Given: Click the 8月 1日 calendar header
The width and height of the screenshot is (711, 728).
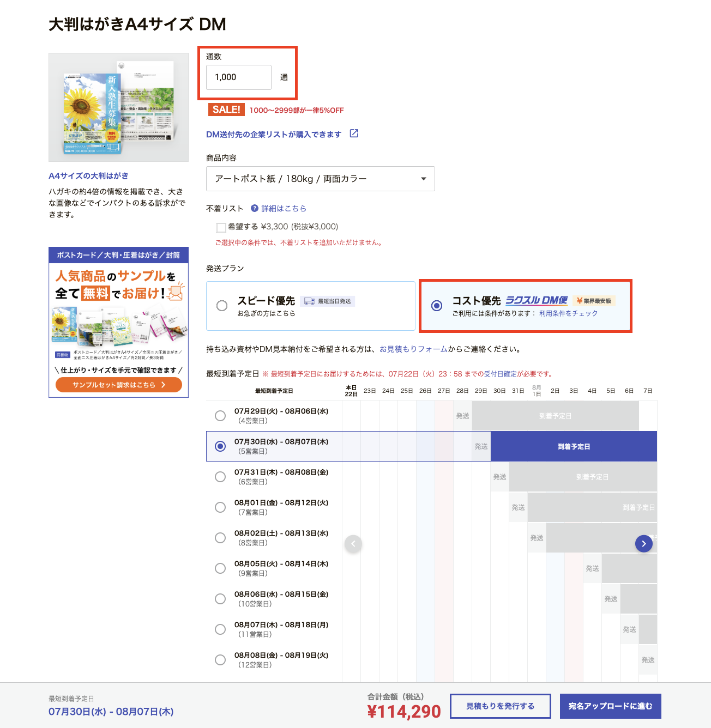Looking at the screenshot, I should [537, 391].
